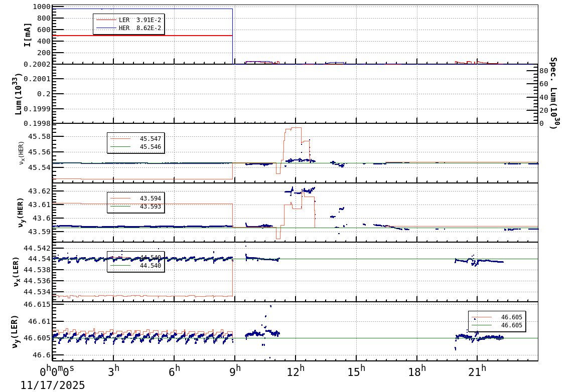Click the 0.2002 luminosity tick label
The height and width of the screenshot is (392, 579).
[x=37, y=64]
